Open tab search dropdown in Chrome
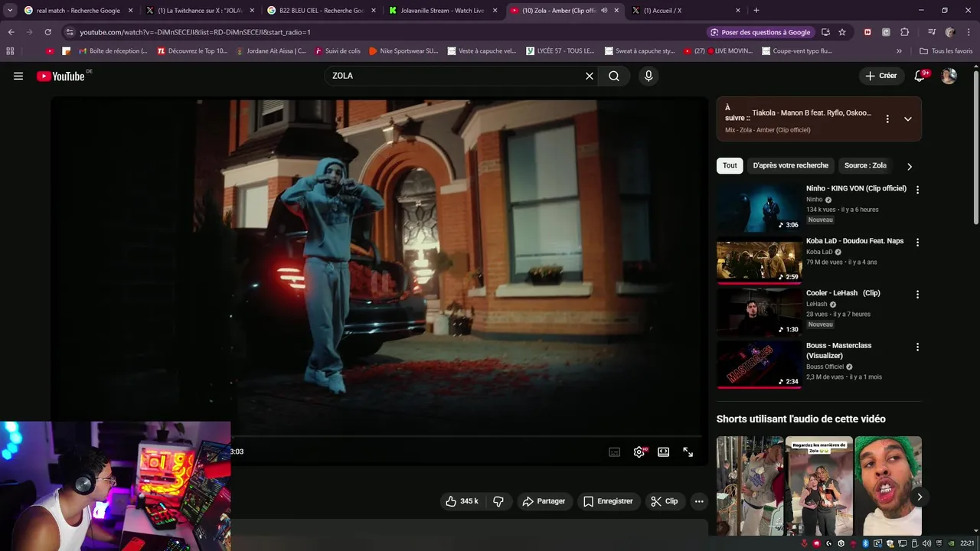 coord(10,11)
